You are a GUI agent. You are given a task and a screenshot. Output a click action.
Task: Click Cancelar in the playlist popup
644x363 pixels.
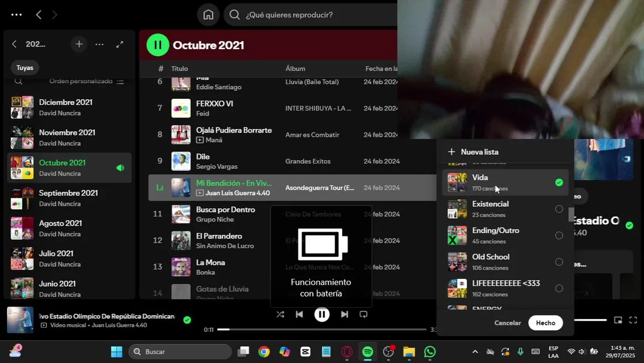(x=507, y=323)
